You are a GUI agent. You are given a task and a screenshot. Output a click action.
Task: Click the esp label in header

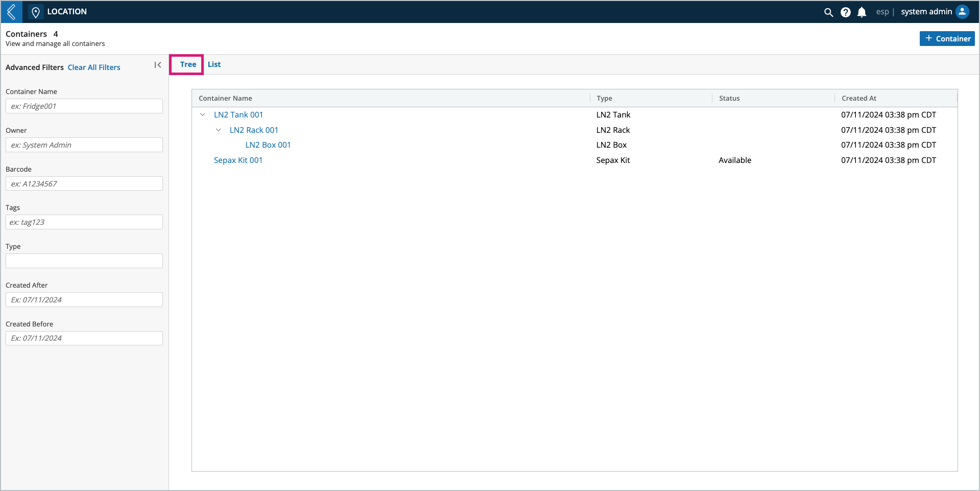coord(882,12)
